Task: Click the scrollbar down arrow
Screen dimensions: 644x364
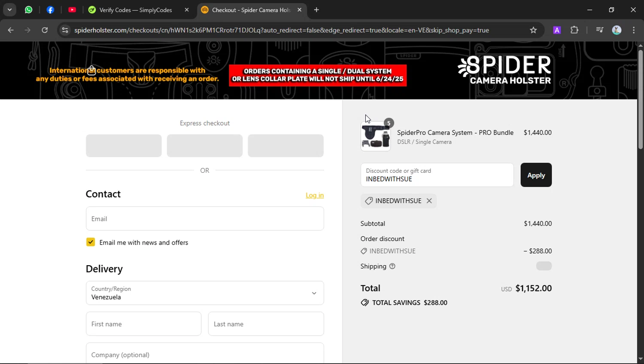Action: [x=640, y=359]
